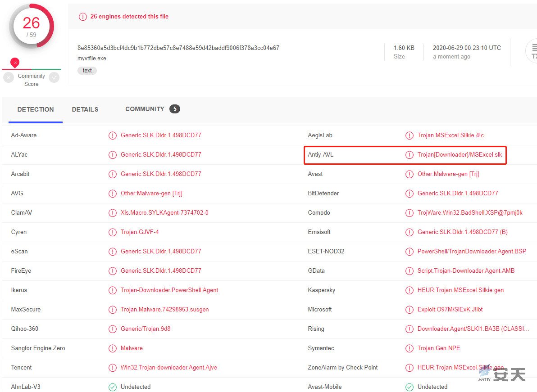Viewport: 537px width, 392px height.
Task: Click the alert icon in GData row
Action: coord(409,271)
